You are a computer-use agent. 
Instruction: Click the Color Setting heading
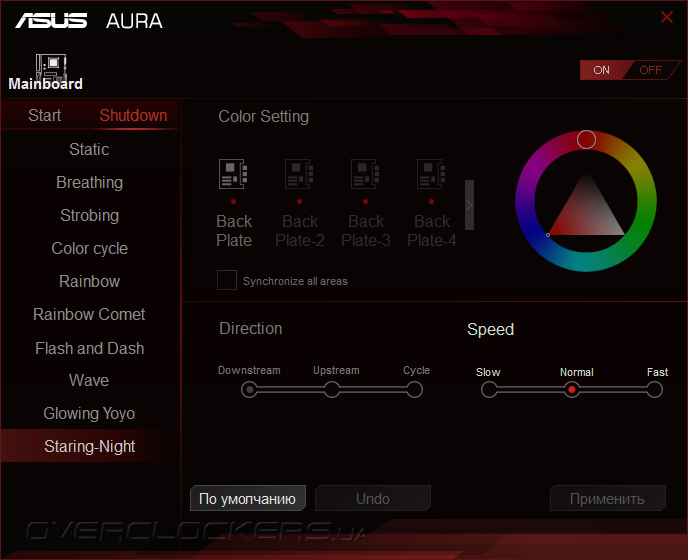(x=264, y=117)
